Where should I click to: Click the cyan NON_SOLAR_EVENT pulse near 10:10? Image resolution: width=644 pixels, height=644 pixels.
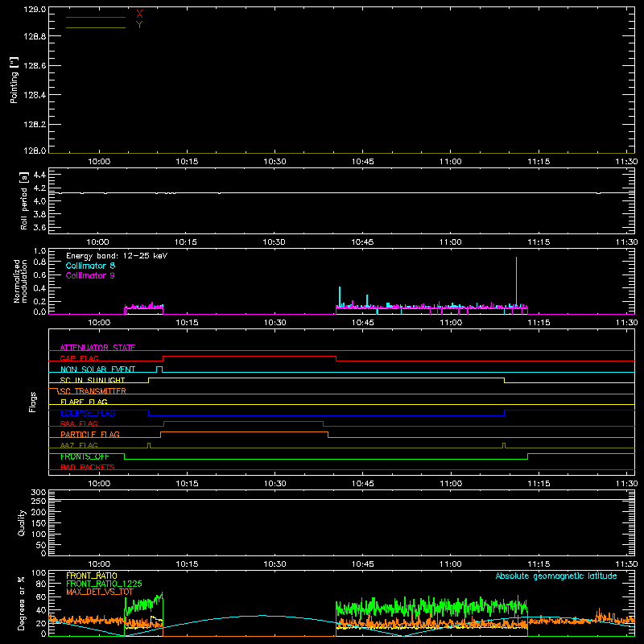[x=159, y=369]
